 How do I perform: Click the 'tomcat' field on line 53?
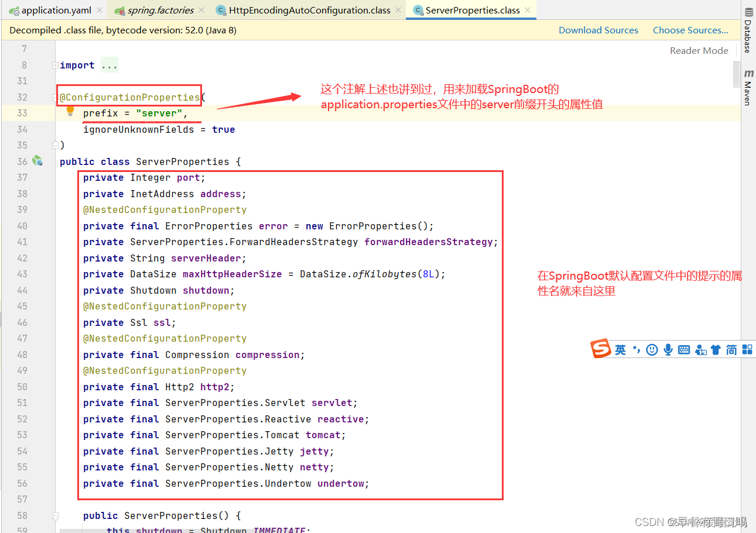[323, 435]
